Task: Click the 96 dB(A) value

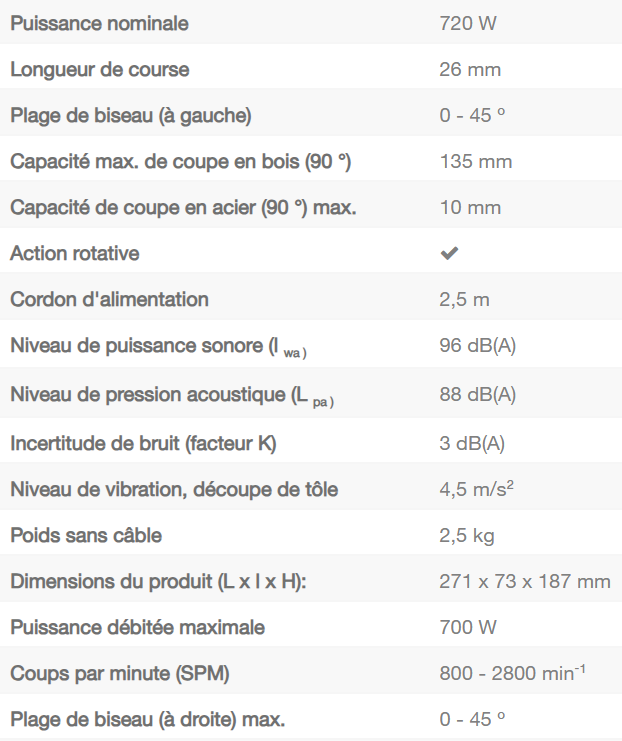Action: tap(478, 346)
